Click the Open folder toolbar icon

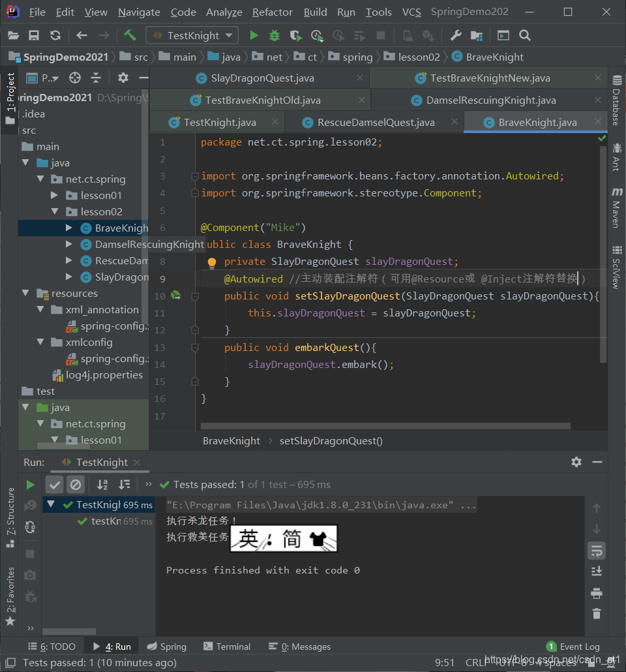[13, 36]
